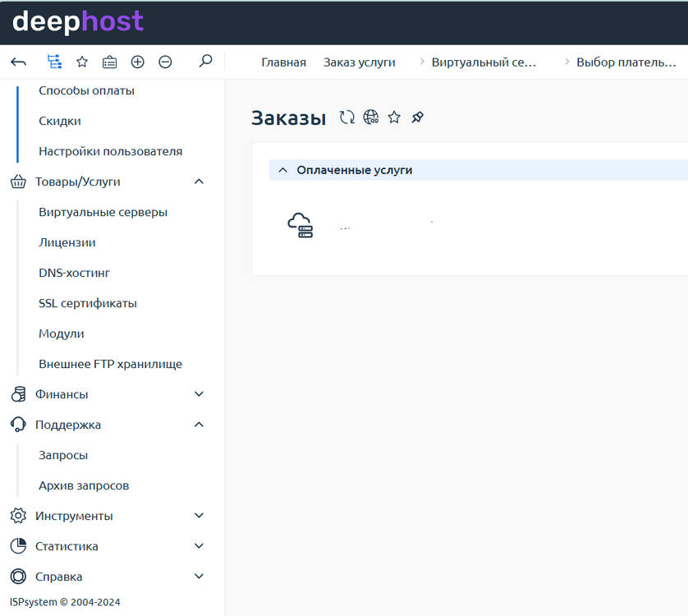Click the Инструменты section label

point(74,516)
